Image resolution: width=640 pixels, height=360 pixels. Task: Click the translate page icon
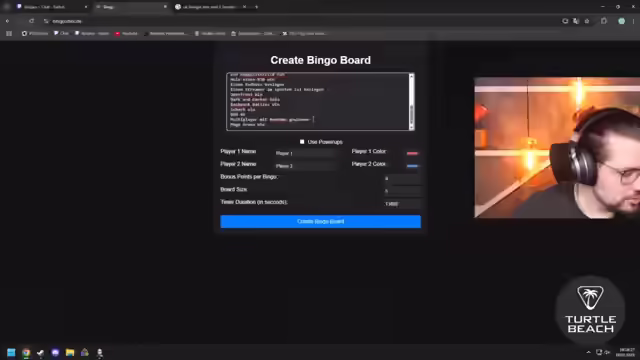(576, 21)
